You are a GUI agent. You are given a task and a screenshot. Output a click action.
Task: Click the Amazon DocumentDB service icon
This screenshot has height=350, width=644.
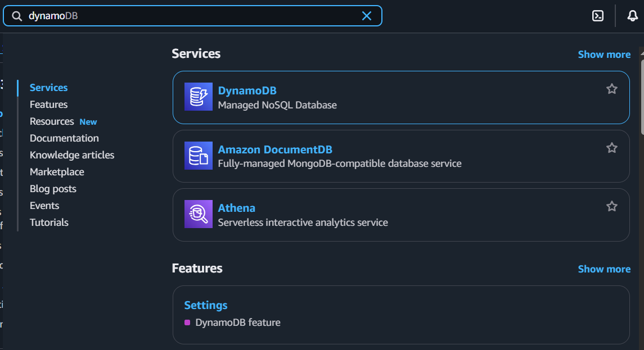[x=199, y=156]
